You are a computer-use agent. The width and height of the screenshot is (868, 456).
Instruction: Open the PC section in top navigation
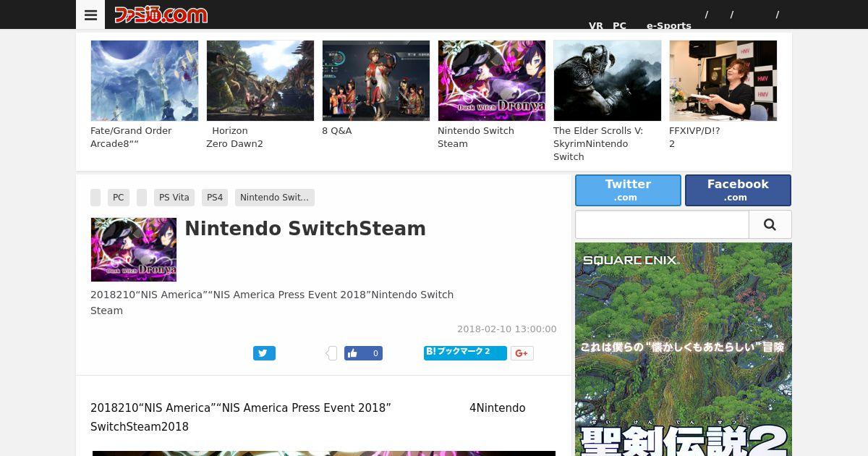(x=619, y=26)
